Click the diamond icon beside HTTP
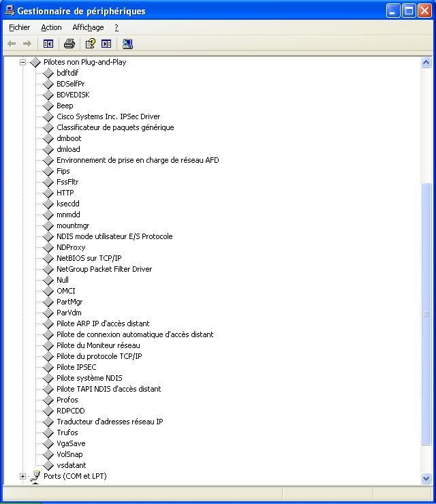The width and height of the screenshot is (436, 504). [x=48, y=193]
